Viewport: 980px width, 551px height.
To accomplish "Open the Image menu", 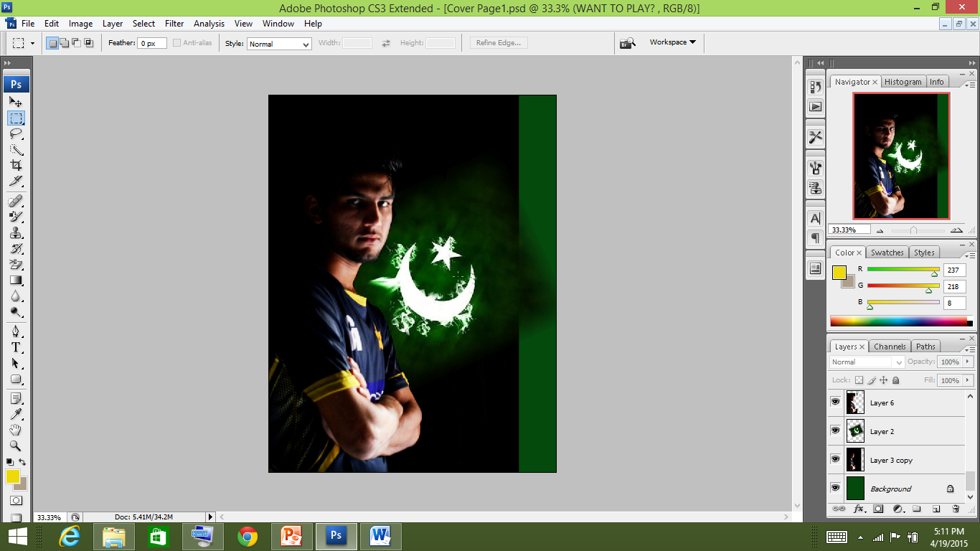I will coord(81,24).
